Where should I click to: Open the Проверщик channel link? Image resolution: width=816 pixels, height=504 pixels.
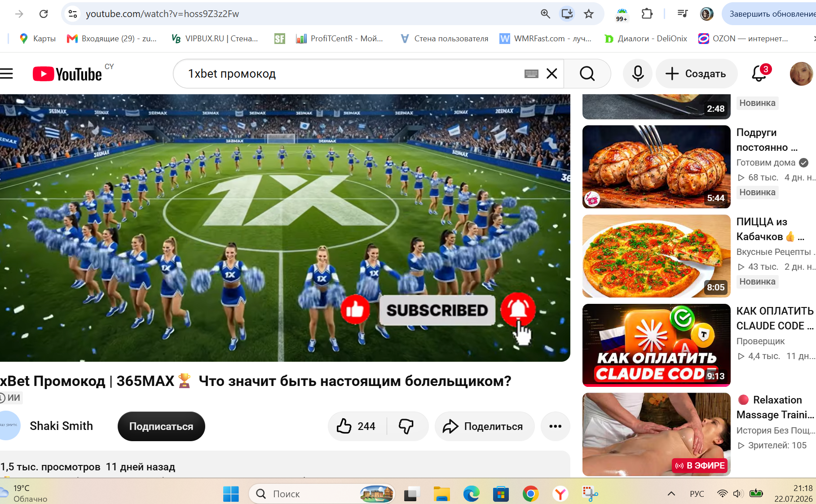pyautogui.click(x=761, y=341)
